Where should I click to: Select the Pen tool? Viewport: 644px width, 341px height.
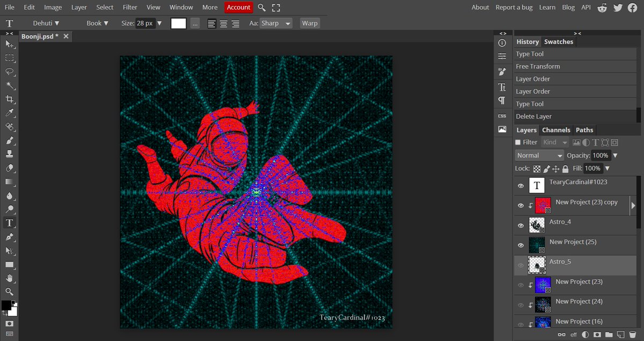coord(10,237)
